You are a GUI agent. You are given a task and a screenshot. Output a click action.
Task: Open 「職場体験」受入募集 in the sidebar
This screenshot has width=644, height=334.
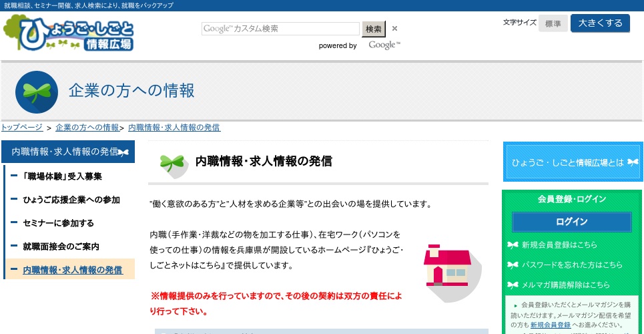click(62, 176)
